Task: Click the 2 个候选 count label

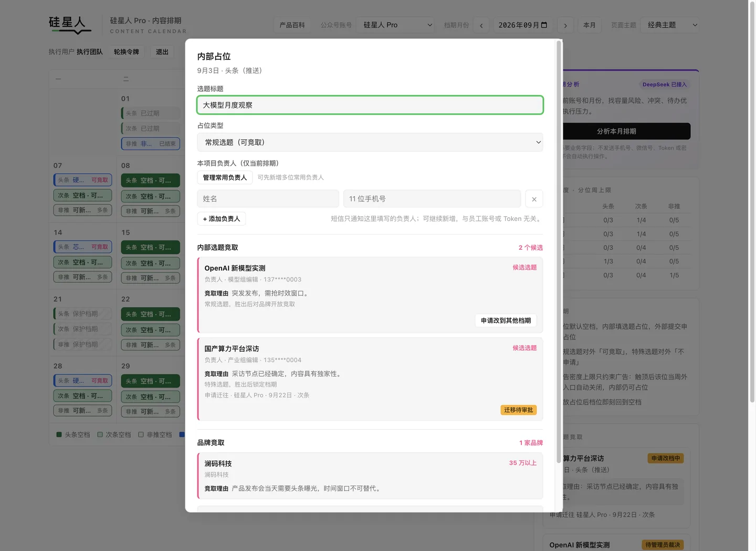Action: point(531,248)
